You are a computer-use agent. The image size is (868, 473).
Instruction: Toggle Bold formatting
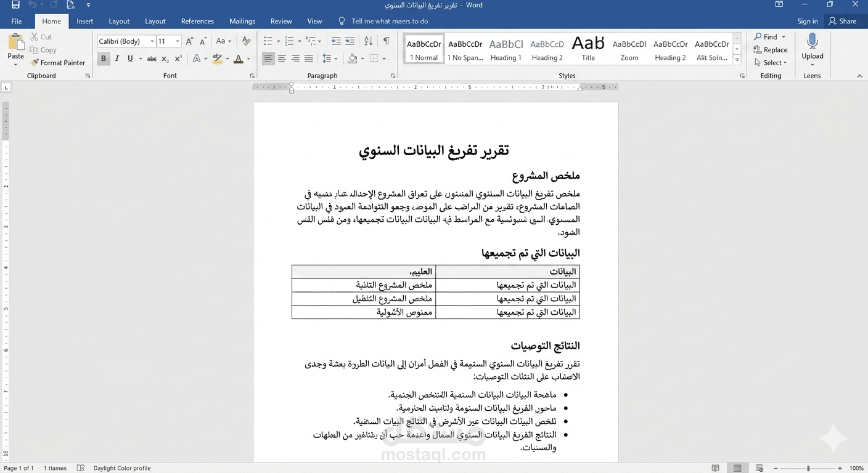tap(104, 59)
